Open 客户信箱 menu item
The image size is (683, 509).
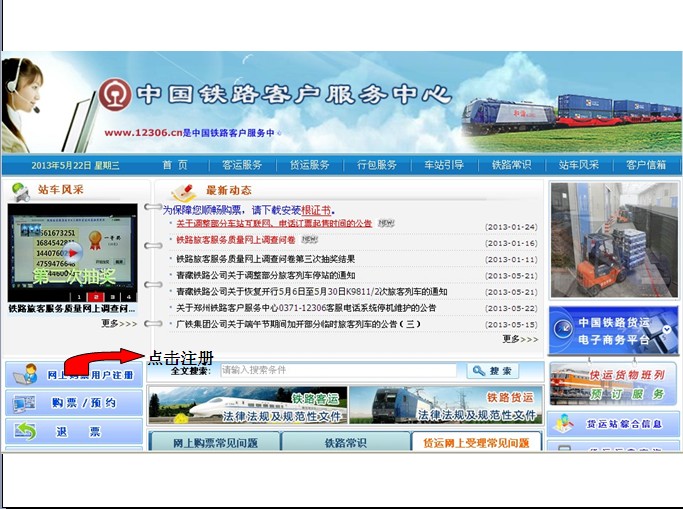point(646,165)
